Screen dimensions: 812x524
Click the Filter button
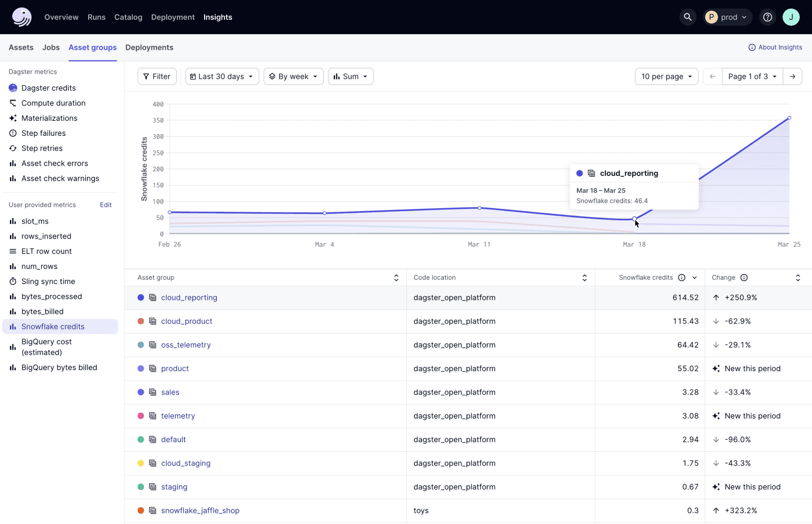pyautogui.click(x=157, y=76)
